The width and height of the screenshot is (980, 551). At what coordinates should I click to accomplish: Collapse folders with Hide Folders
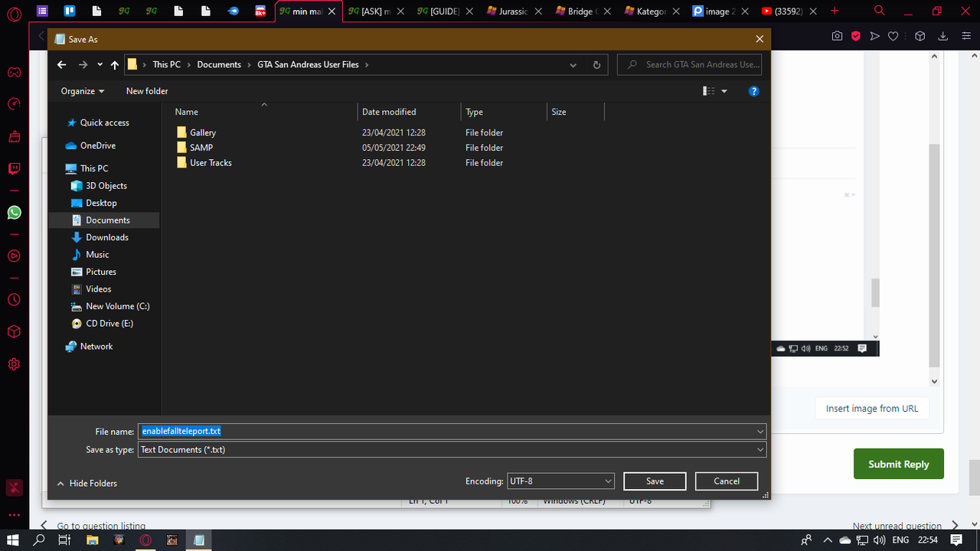(x=87, y=484)
